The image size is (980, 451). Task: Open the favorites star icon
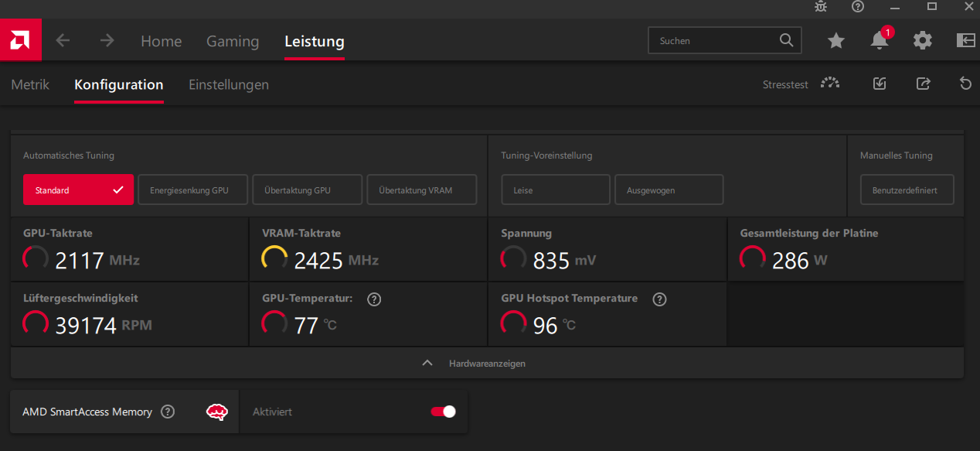836,40
